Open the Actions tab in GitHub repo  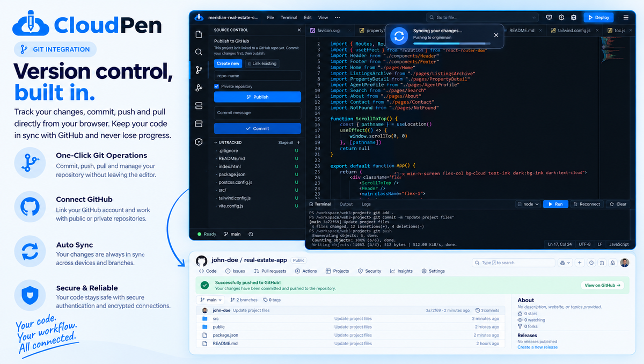pyautogui.click(x=306, y=271)
